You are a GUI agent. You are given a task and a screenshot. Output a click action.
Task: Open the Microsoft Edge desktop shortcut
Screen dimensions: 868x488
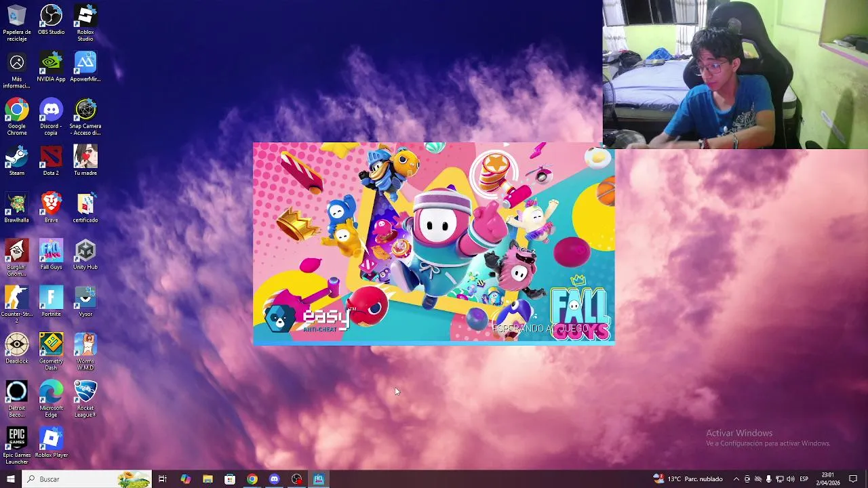point(51,399)
